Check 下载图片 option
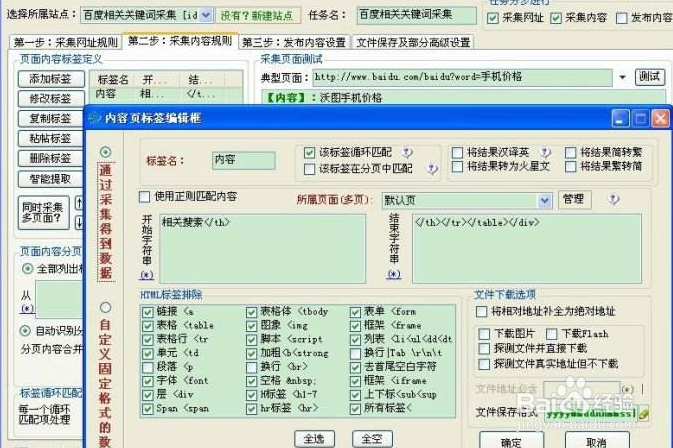673x448 pixels. tap(484, 334)
